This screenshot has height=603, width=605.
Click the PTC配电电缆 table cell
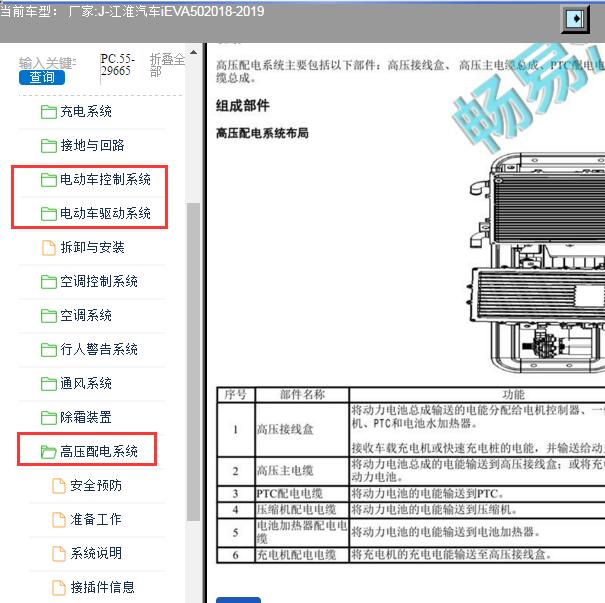tap(302, 494)
